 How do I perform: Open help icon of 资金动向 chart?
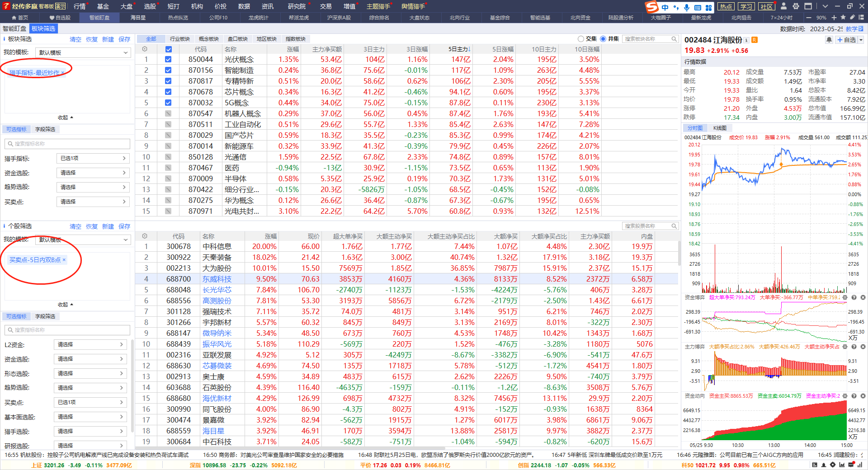pyautogui.click(x=854, y=396)
